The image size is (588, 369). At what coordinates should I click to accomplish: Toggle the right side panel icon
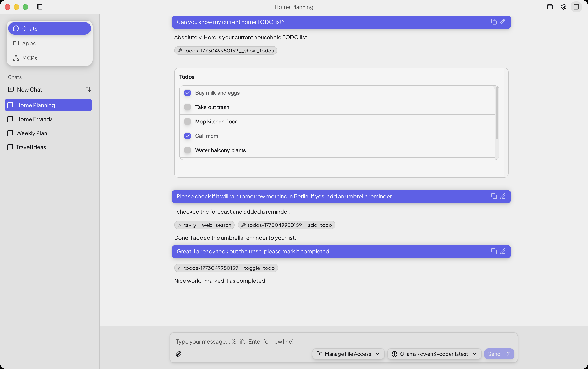(x=576, y=7)
